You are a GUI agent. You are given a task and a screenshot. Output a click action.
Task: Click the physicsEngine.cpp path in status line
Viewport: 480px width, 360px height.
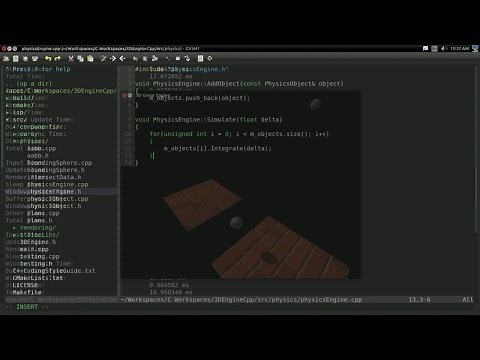pyautogui.click(x=241, y=300)
